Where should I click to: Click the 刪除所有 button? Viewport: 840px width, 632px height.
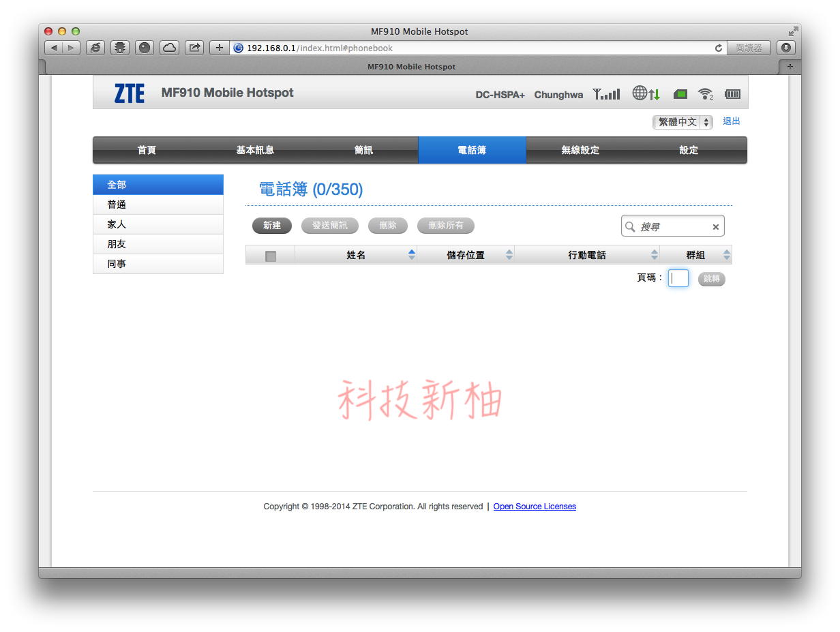click(446, 226)
